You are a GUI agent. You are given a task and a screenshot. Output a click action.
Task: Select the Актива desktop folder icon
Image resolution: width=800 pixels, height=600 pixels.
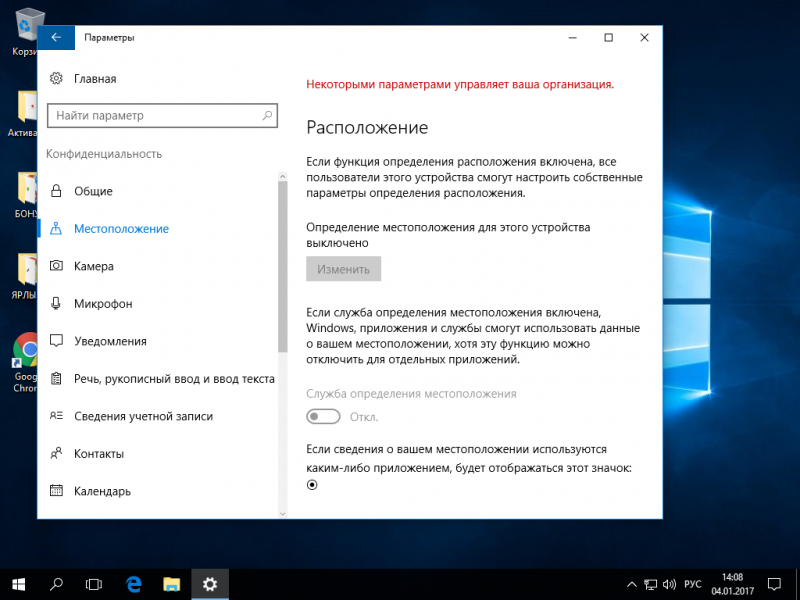25,114
